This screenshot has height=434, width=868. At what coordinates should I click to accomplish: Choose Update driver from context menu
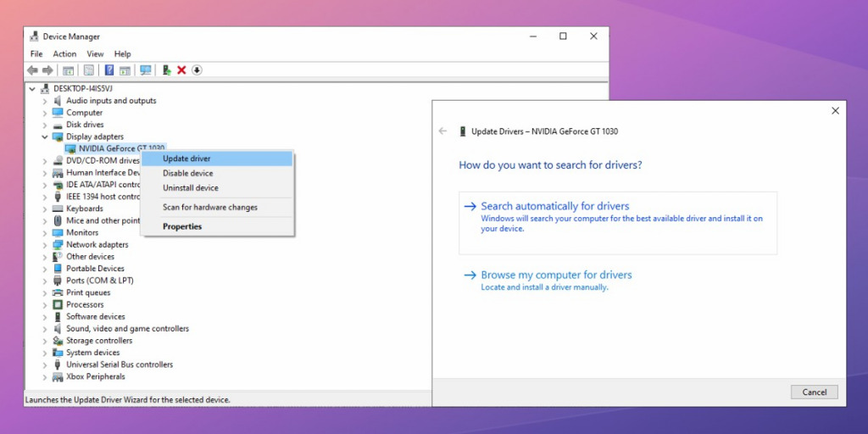217,159
